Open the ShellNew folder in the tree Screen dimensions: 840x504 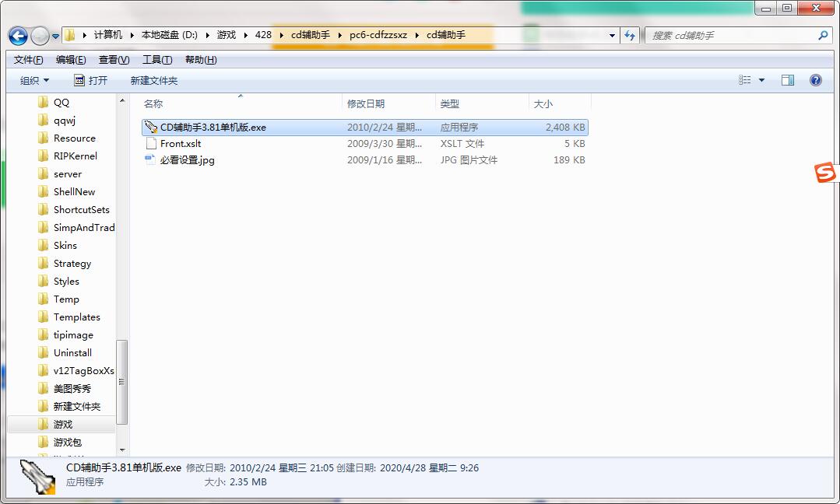[x=74, y=191]
